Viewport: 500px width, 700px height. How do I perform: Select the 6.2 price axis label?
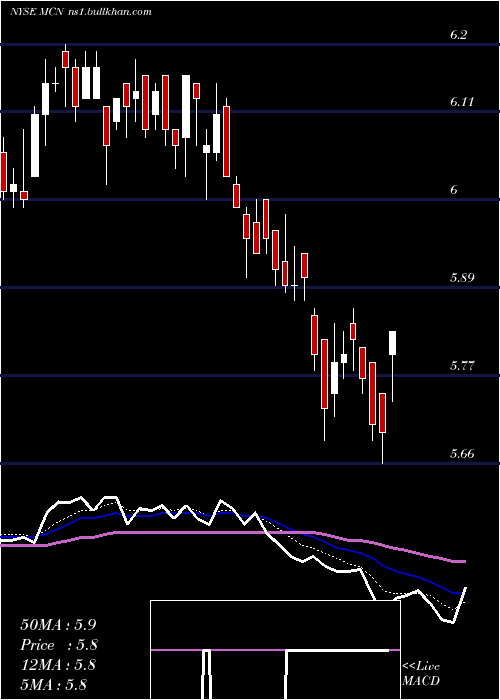[x=458, y=35]
